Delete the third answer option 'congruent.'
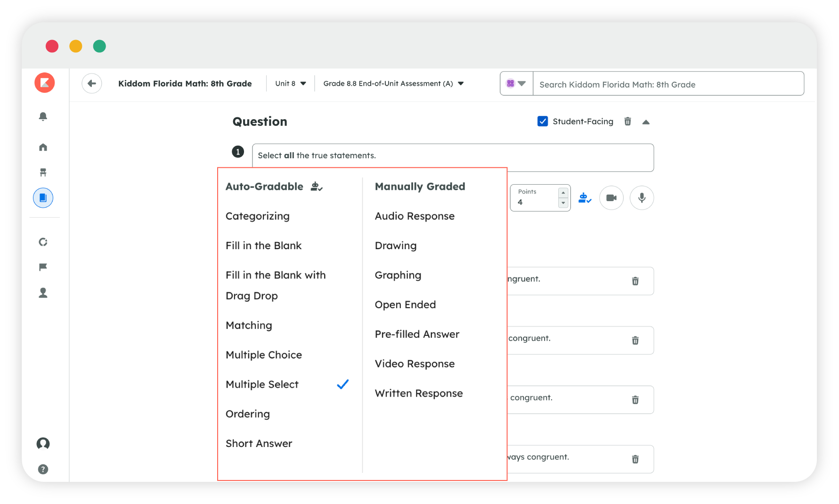Screen dimensions: 839x504 pos(635,400)
